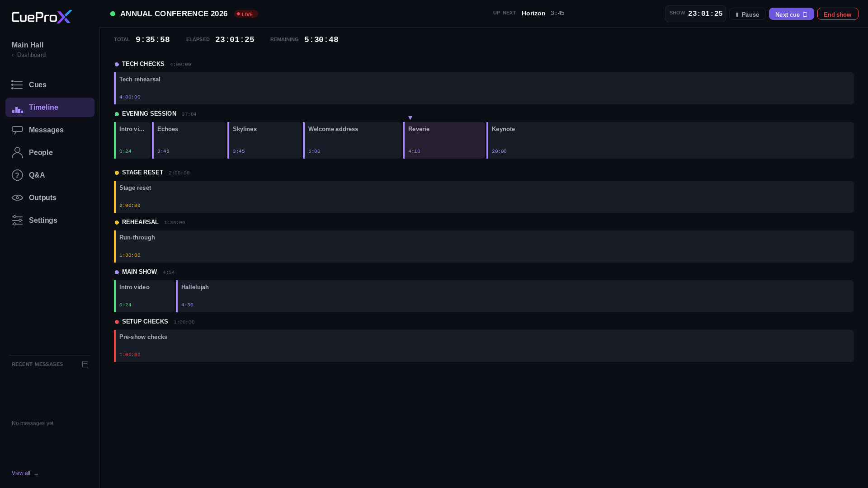The width and height of the screenshot is (868, 488).
Task: Click the TECH CHECKS group header
Action: tap(143, 64)
